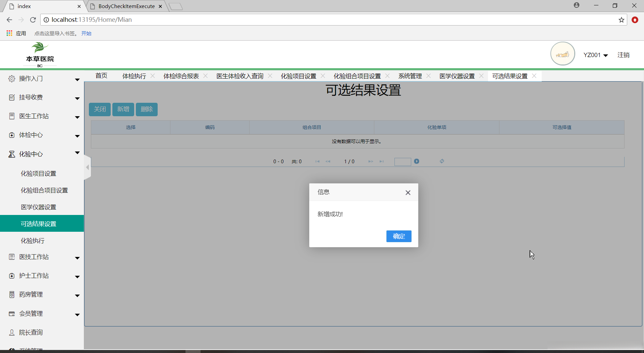Open the browser apps shortcut icon
644x353 pixels.
coord(9,33)
